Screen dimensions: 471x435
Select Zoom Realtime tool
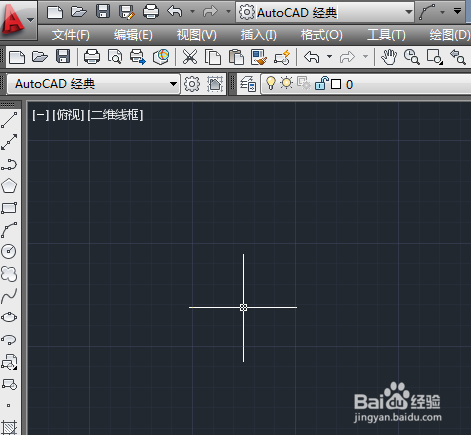click(x=412, y=57)
